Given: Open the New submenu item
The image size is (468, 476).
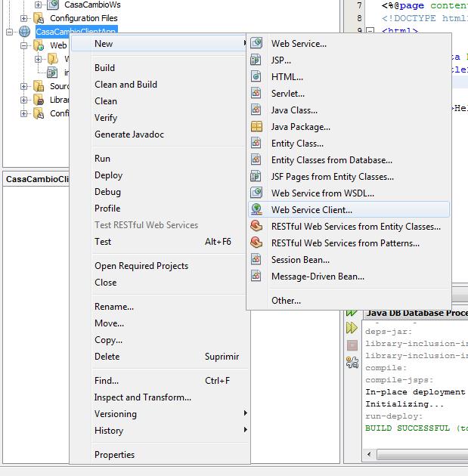Looking at the screenshot, I should pyautogui.click(x=160, y=43).
